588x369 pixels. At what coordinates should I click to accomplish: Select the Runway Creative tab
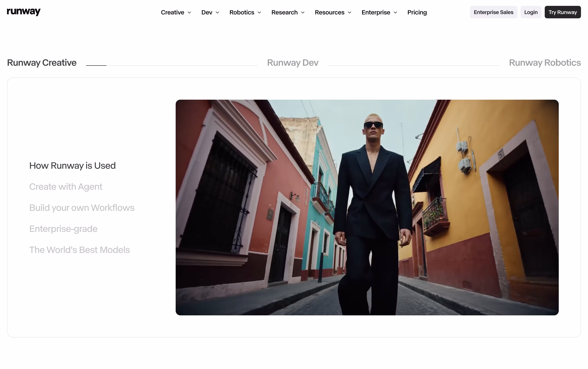[42, 63]
